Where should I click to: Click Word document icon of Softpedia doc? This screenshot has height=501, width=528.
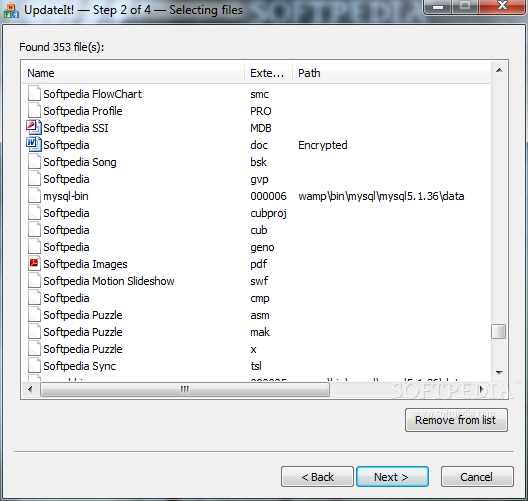tap(34, 144)
